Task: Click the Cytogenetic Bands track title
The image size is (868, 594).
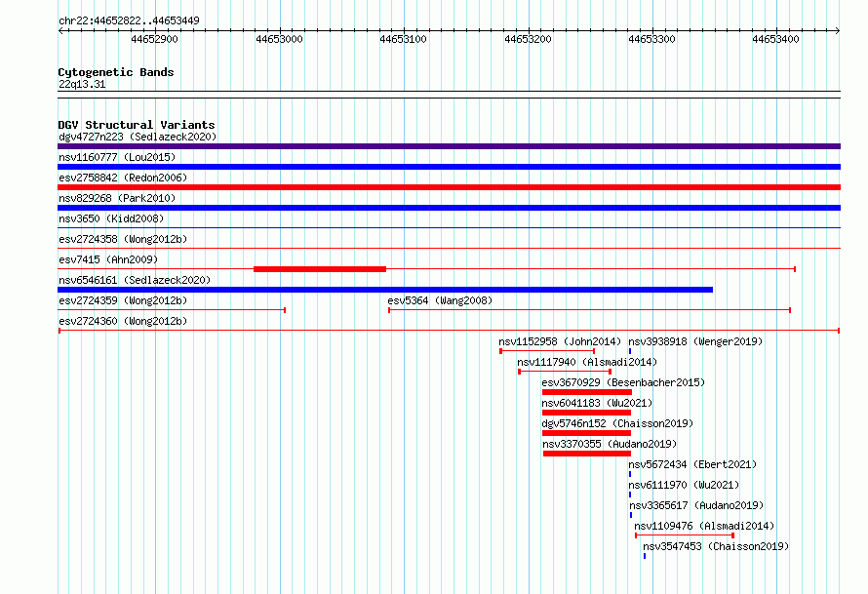Action: coord(116,72)
